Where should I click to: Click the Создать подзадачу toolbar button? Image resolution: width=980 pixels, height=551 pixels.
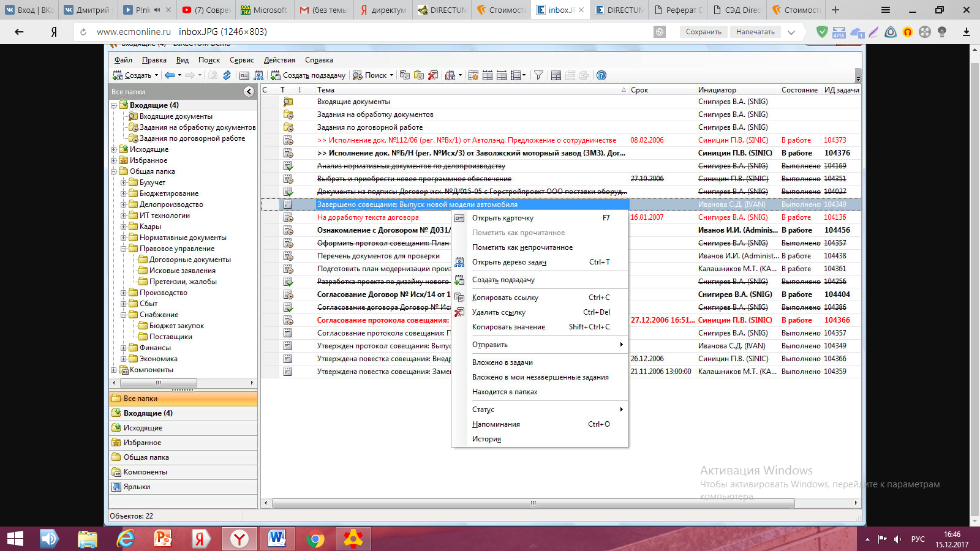click(x=308, y=75)
